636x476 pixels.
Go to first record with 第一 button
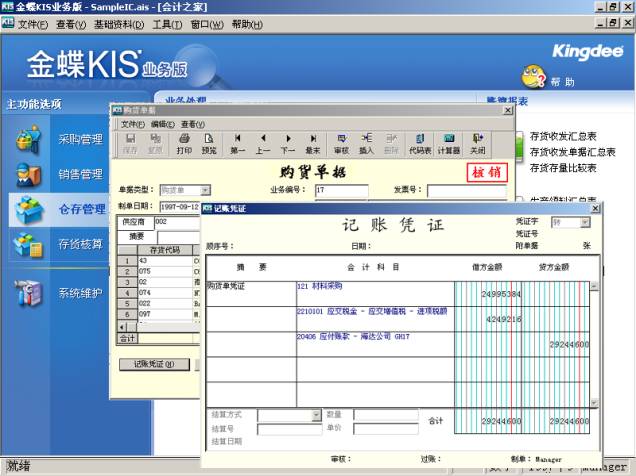click(238, 144)
